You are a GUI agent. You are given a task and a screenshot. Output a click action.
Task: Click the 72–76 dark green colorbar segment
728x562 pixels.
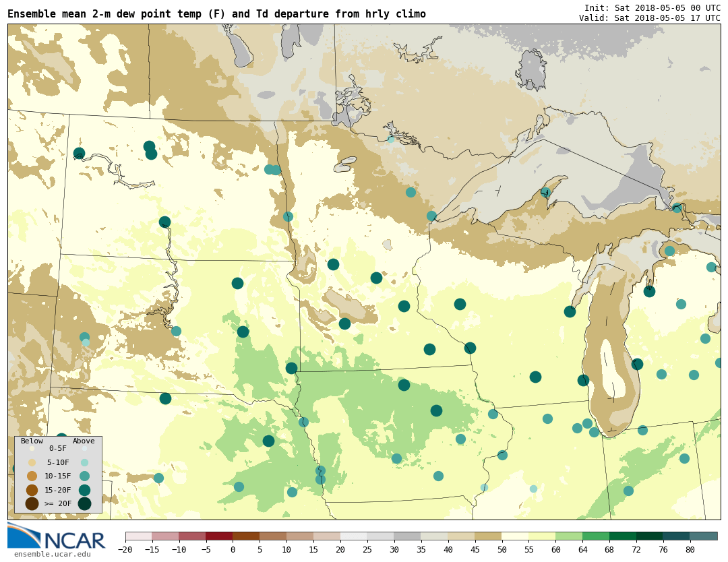point(650,536)
